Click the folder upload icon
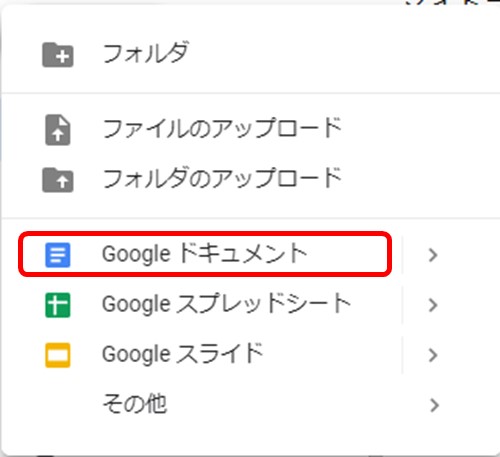The width and height of the screenshot is (500, 457). pyautogui.click(x=58, y=180)
